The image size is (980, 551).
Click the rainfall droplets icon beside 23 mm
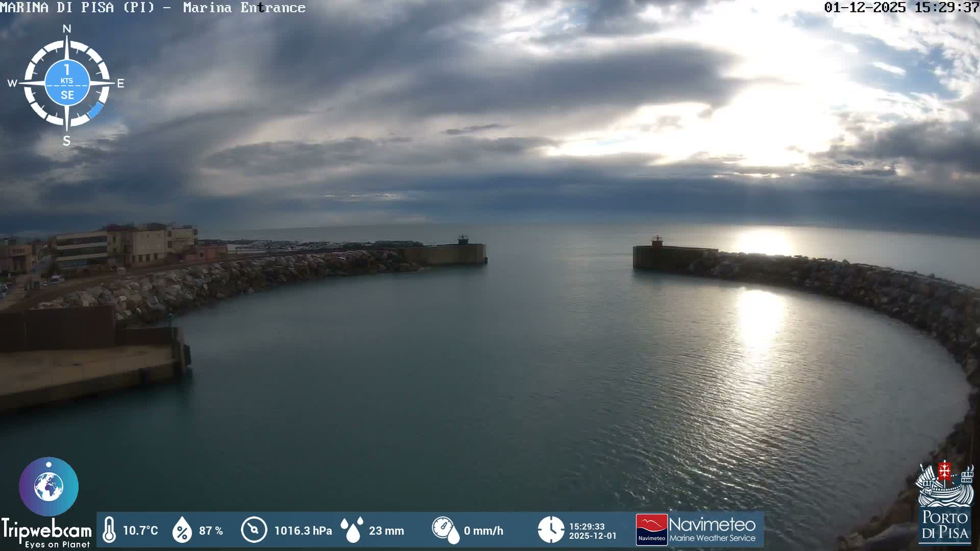click(353, 529)
